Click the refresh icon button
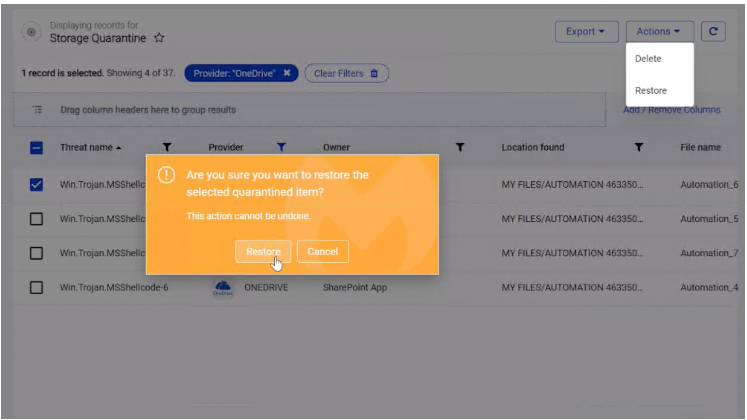Viewport: 747px width, 420px height. tap(713, 32)
